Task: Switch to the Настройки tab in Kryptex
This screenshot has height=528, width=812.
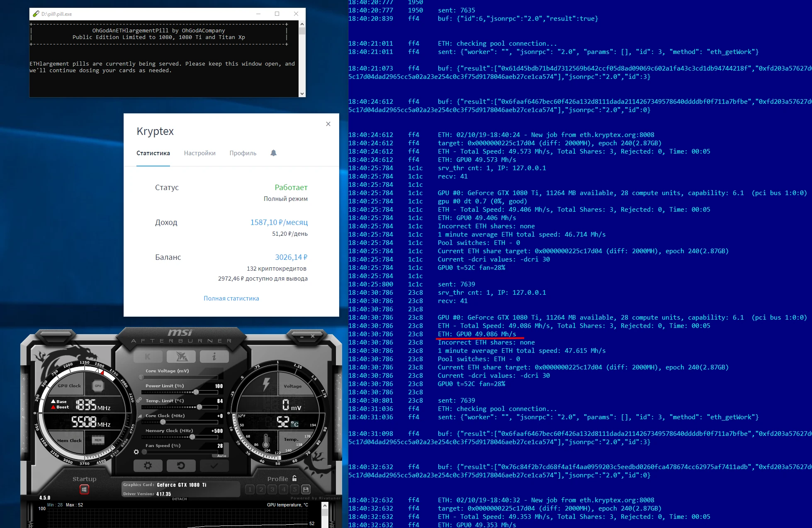Action: (x=199, y=153)
